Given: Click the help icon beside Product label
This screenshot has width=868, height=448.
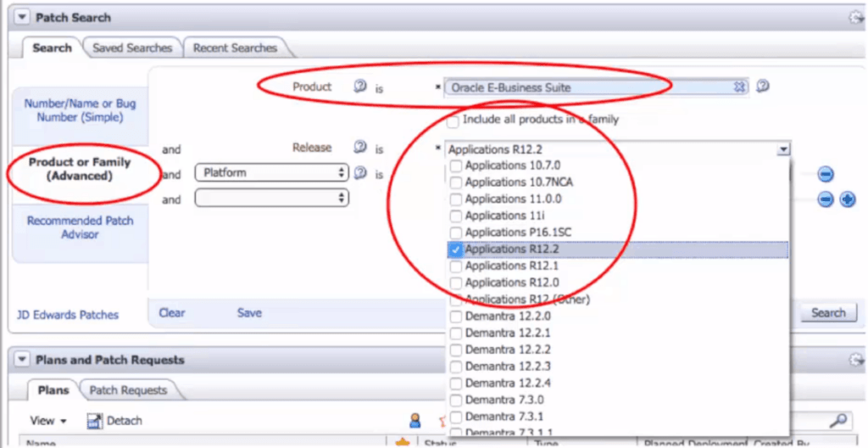Looking at the screenshot, I should 360,87.
